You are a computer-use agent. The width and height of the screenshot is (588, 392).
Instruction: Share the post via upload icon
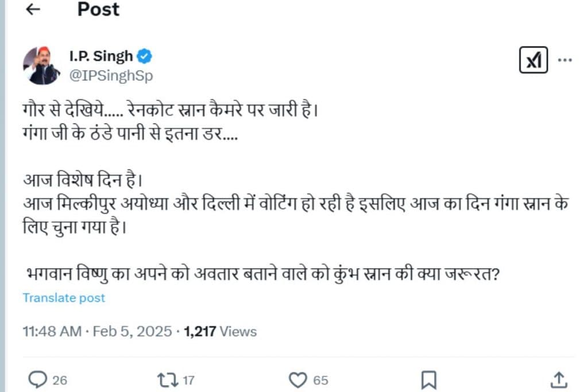tap(559, 379)
